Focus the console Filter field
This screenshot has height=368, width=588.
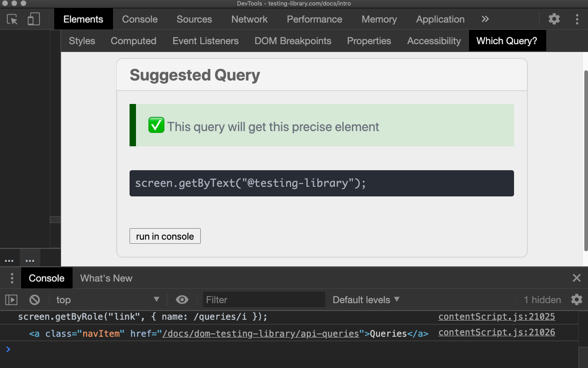pos(264,300)
